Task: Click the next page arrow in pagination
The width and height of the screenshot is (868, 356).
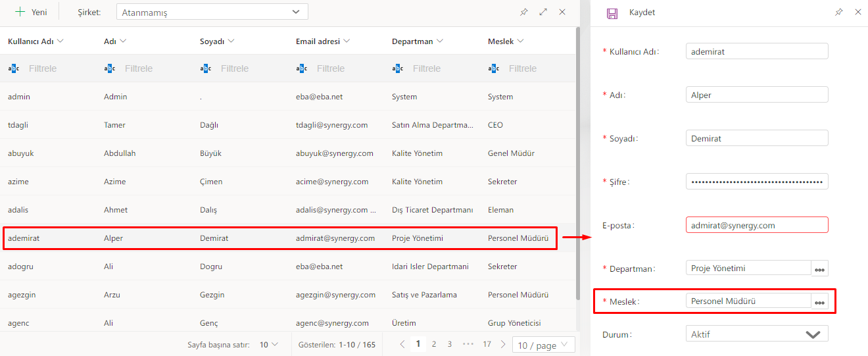Action: tap(503, 344)
